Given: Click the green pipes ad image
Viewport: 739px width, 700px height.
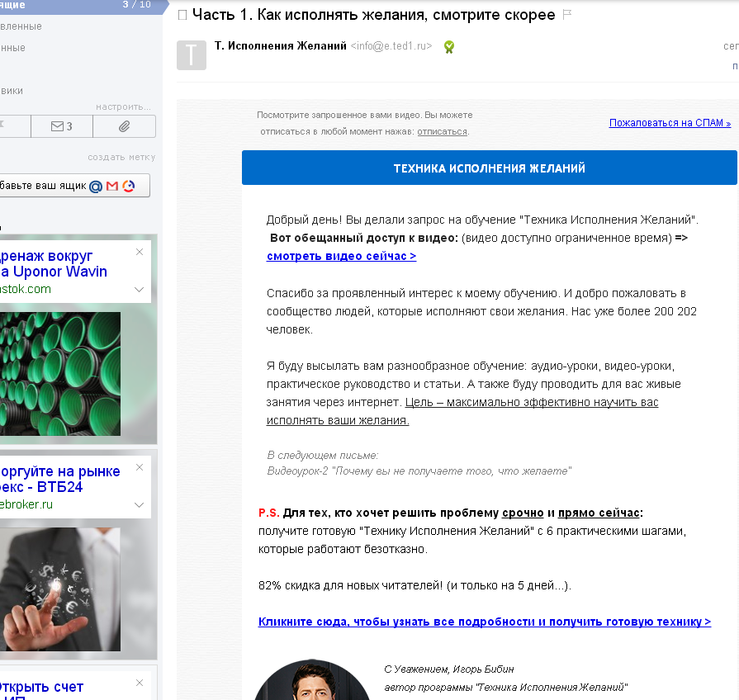Looking at the screenshot, I should [59, 374].
